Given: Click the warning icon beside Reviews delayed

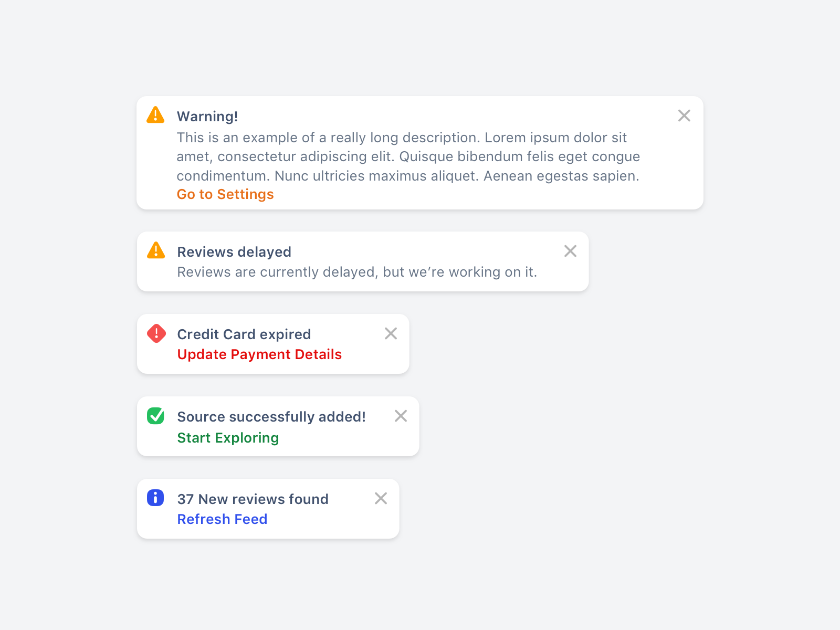Looking at the screenshot, I should point(155,251).
